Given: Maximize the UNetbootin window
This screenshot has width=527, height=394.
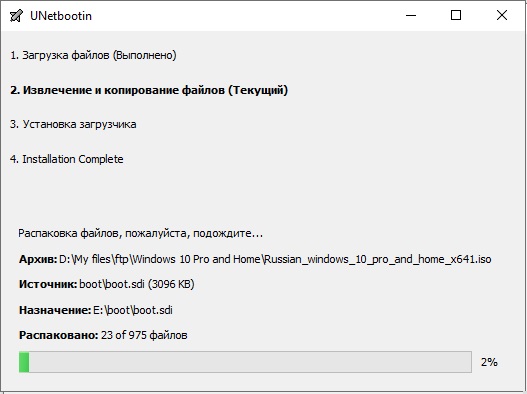Looking at the screenshot, I should (x=456, y=15).
